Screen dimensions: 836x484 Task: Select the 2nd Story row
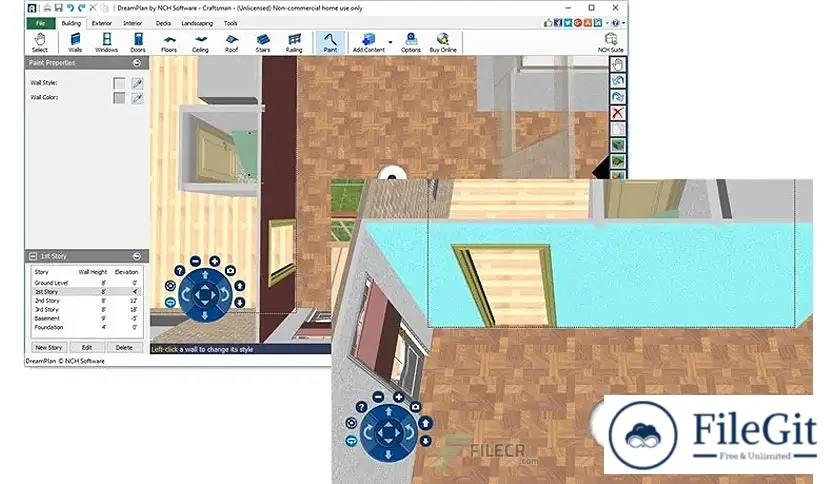[x=86, y=301]
